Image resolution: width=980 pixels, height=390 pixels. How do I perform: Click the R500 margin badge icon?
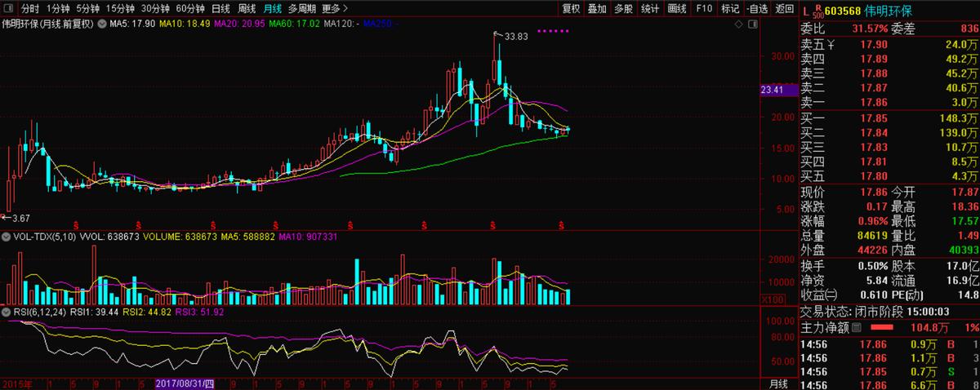(817, 11)
